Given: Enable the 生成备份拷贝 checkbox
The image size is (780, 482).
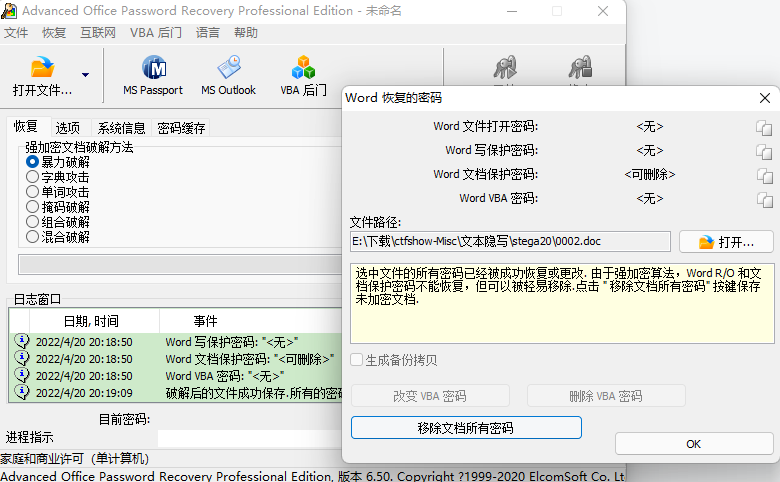Looking at the screenshot, I should click(356, 360).
